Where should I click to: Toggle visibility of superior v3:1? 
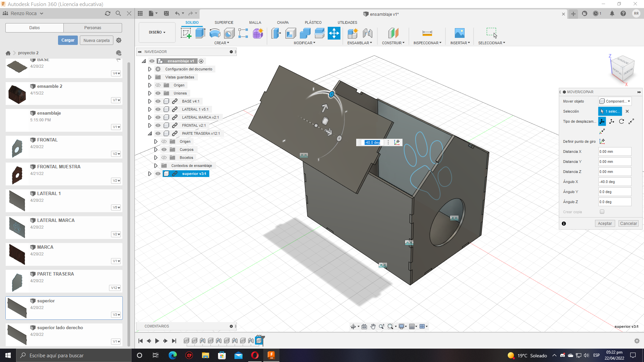click(158, 174)
